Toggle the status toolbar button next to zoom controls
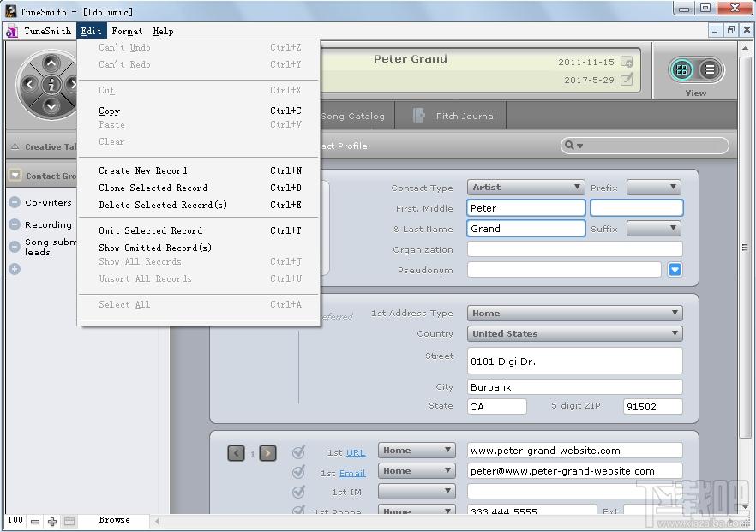756x532 pixels. coord(69,521)
